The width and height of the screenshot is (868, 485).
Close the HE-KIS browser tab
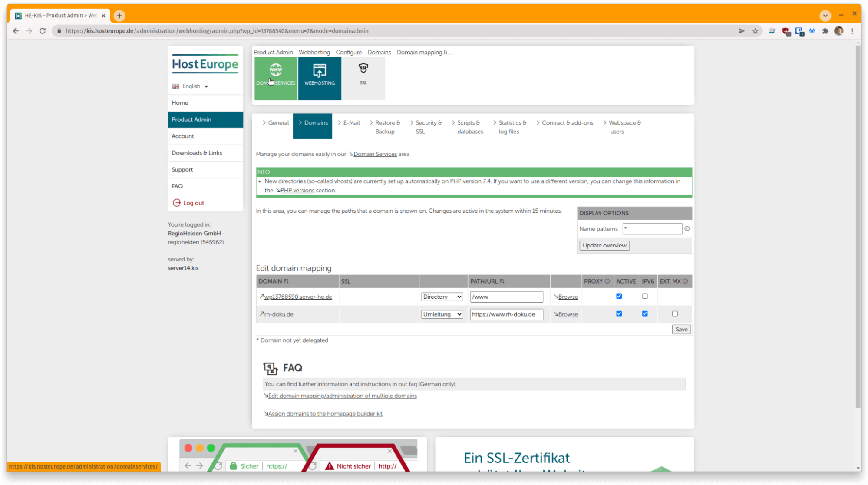point(103,16)
